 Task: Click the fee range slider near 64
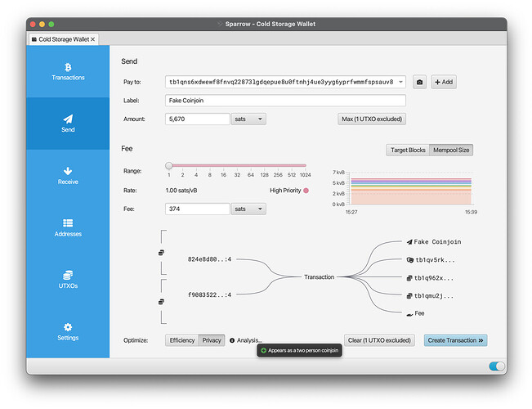(x=250, y=165)
